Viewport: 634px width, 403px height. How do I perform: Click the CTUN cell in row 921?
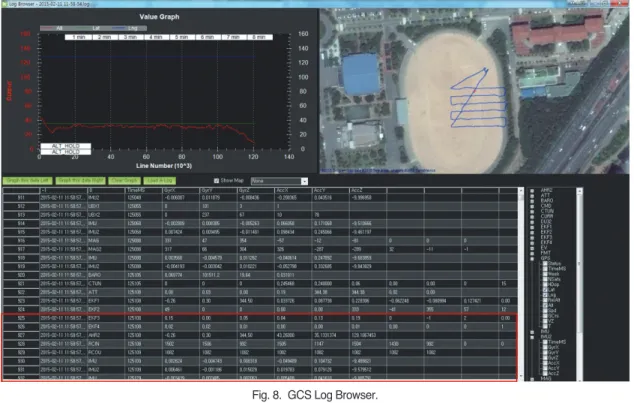click(x=106, y=283)
